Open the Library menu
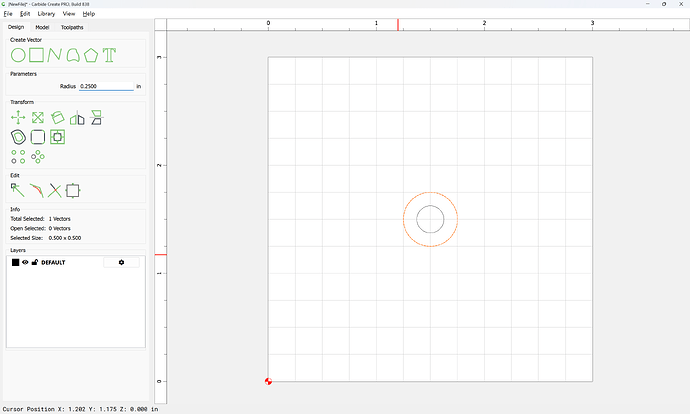690x414 pixels. (x=46, y=14)
